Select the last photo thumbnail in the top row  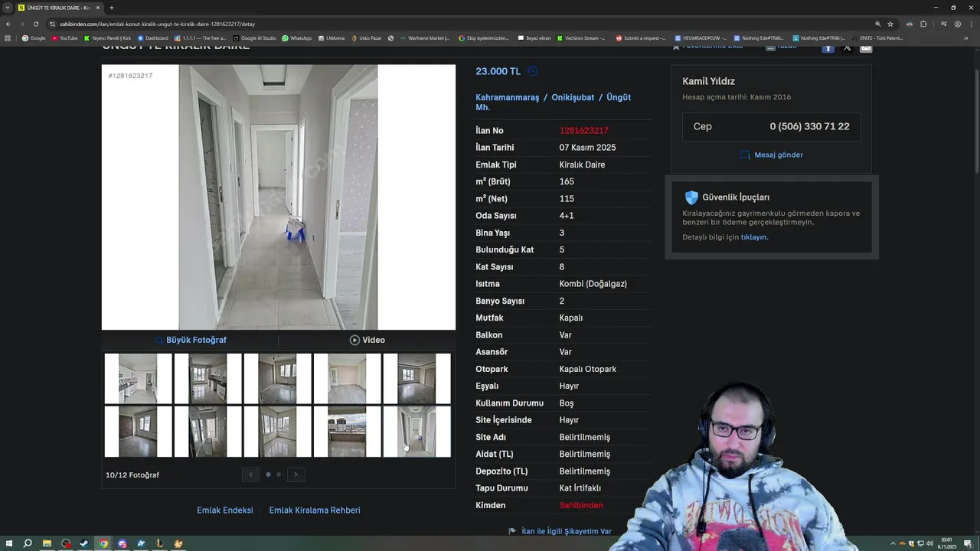pos(417,378)
